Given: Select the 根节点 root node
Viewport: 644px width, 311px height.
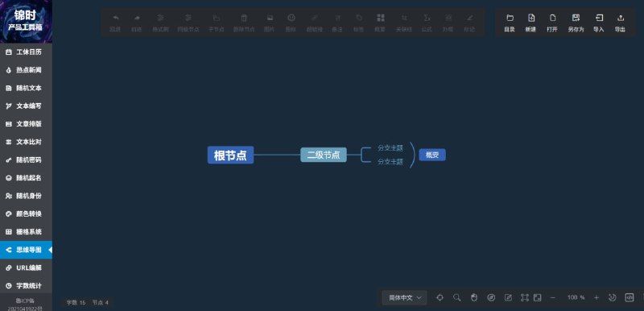Looking at the screenshot, I should (x=230, y=155).
